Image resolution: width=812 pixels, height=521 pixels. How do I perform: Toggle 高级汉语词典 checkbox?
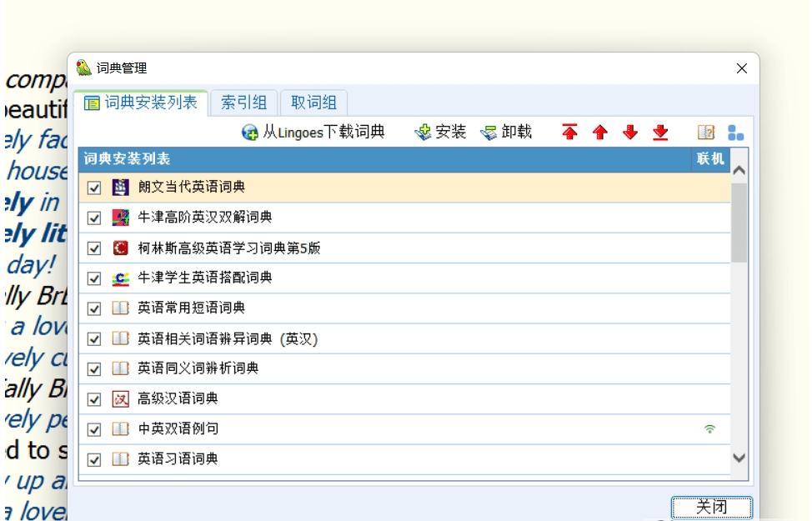93,399
